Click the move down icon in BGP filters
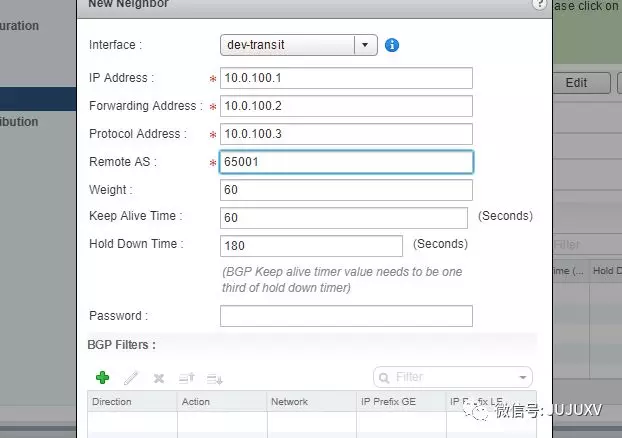 pyautogui.click(x=215, y=379)
